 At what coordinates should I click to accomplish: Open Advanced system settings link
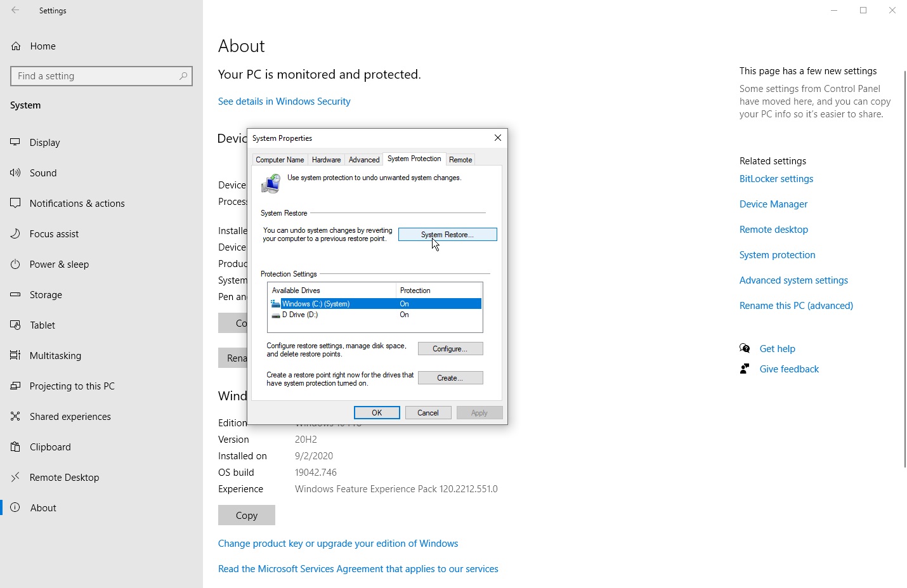pos(793,280)
